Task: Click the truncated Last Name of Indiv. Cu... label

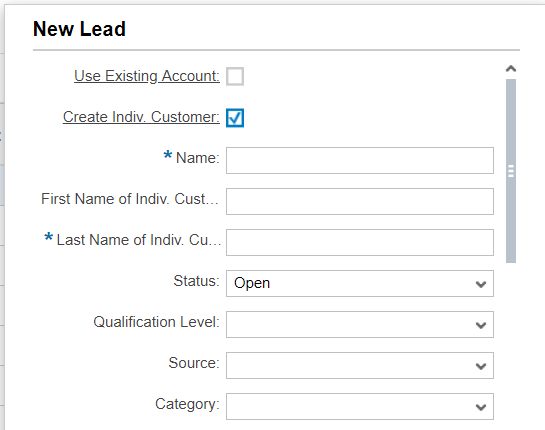Action: pyautogui.click(x=138, y=240)
